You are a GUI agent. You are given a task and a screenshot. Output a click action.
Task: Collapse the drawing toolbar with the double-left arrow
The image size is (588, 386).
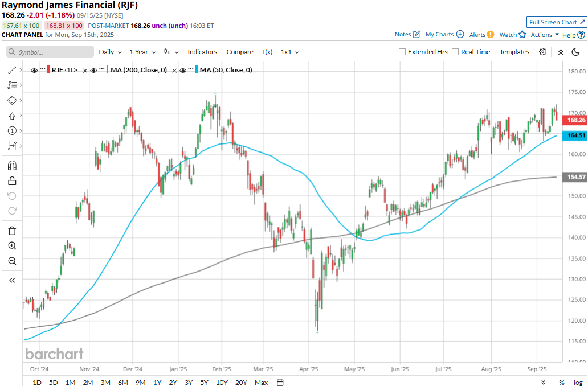[12, 280]
